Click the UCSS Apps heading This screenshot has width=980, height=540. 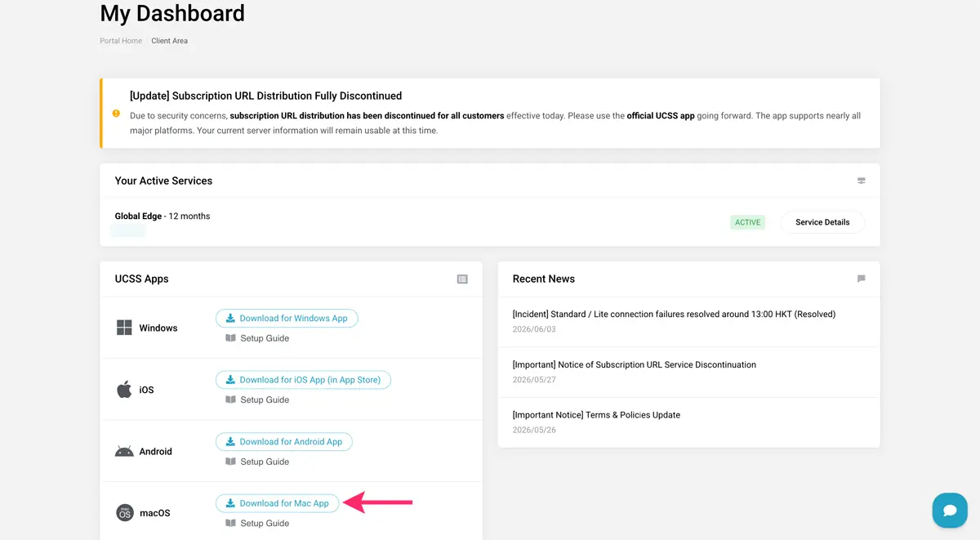[x=141, y=279]
